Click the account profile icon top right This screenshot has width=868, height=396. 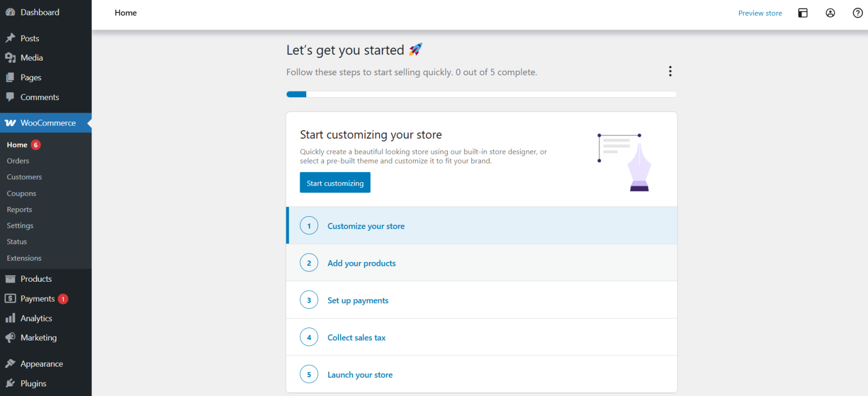click(830, 12)
